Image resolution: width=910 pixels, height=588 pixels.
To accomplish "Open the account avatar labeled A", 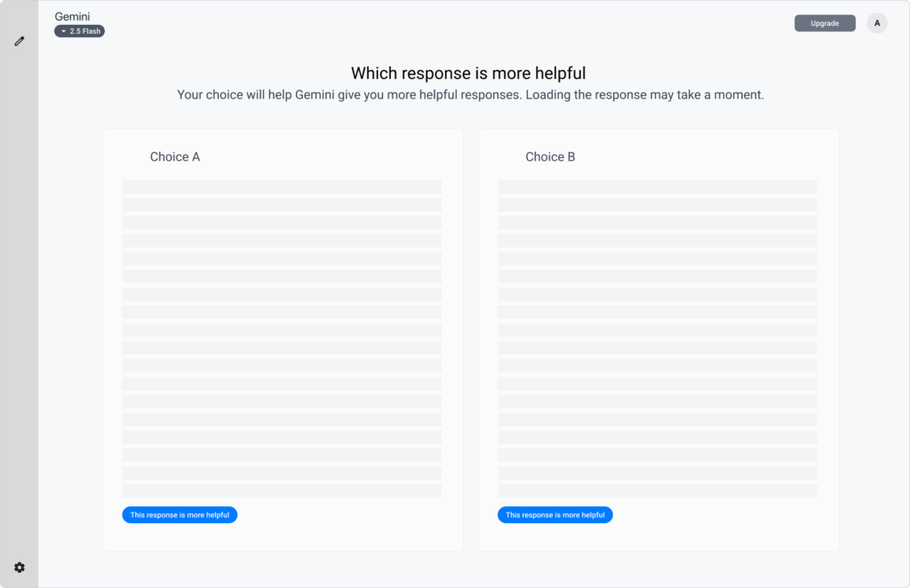I will (877, 23).
